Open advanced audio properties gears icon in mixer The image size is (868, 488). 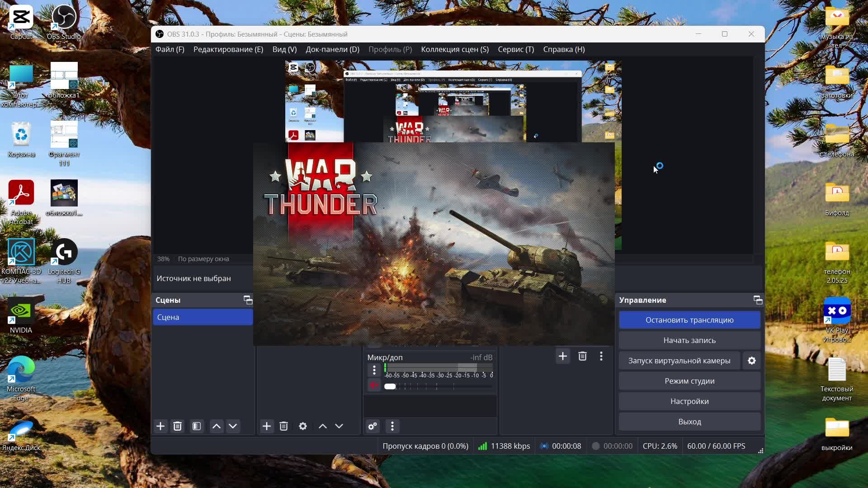(x=373, y=426)
